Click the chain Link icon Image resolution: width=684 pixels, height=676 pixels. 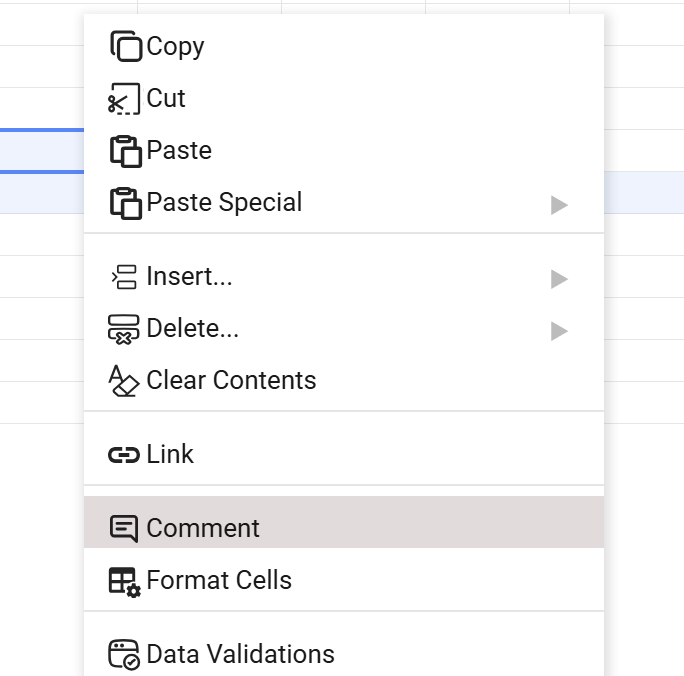(124, 455)
